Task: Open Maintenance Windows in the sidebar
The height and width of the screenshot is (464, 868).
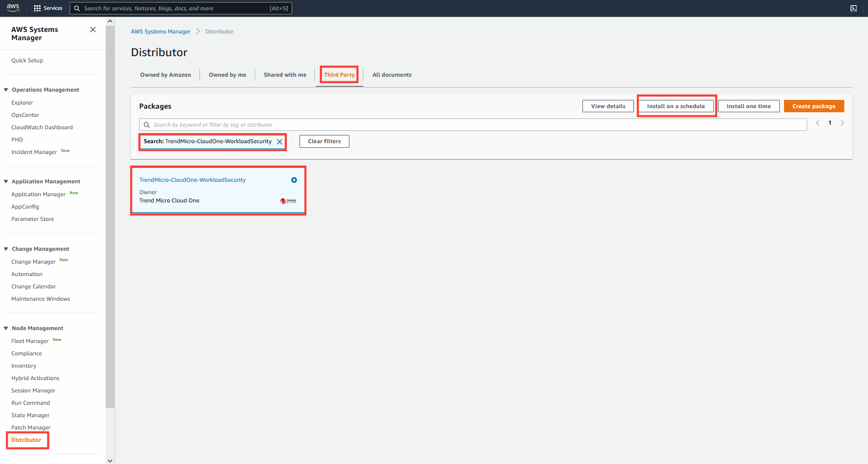Action: [x=41, y=299]
